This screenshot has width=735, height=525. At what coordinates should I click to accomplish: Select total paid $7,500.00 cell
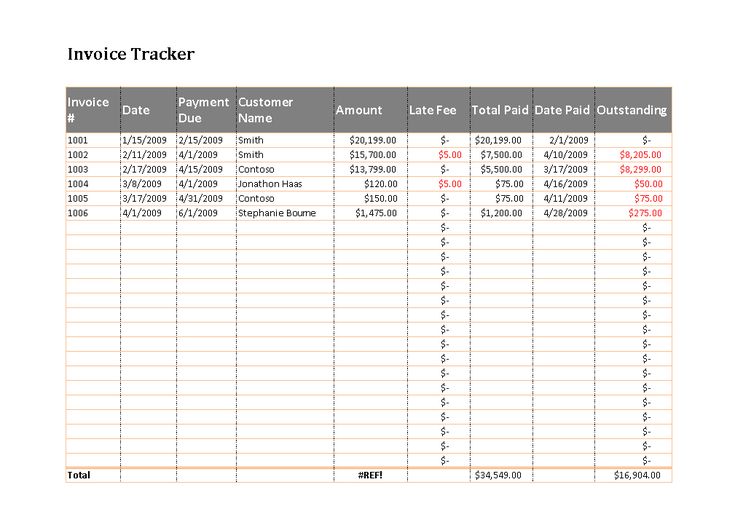pos(501,155)
